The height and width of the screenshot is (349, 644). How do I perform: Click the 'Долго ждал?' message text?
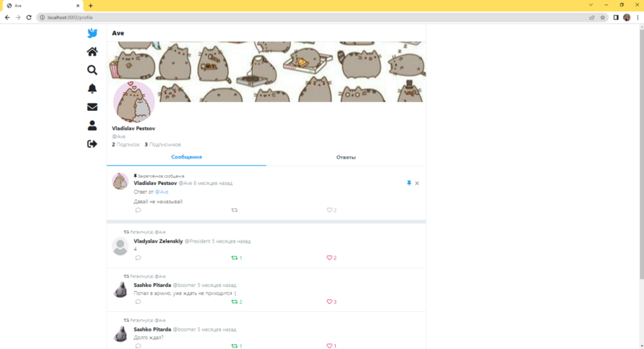(148, 338)
